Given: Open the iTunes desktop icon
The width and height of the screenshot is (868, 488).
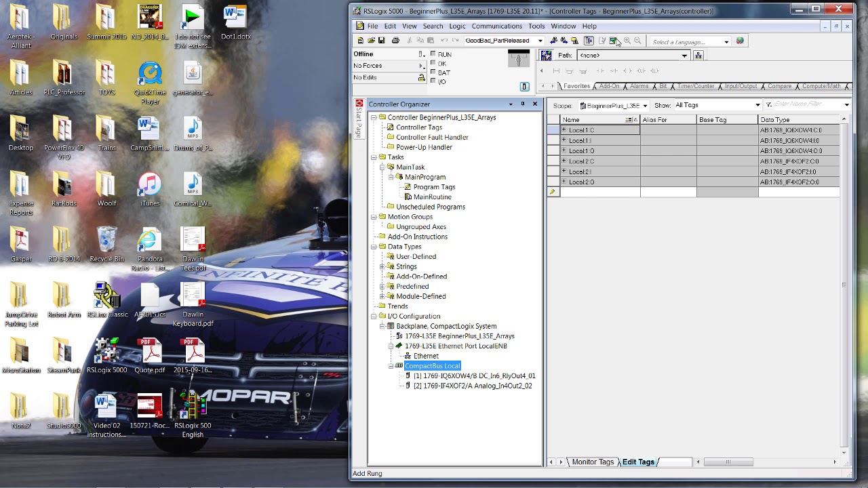Looking at the screenshot, I should (150, 189).
